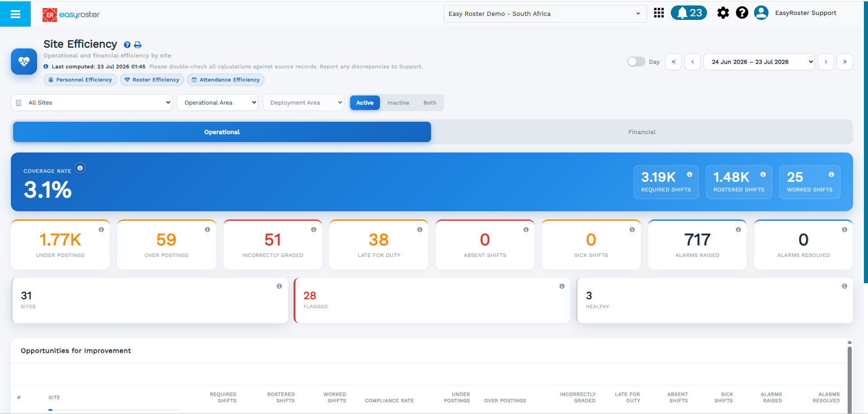Click the help question mark in header

coord(742,13)
